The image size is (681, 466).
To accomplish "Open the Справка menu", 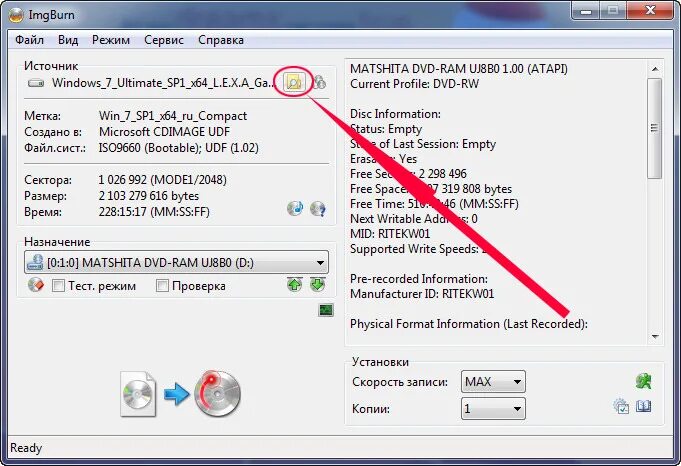I will click(221, 40).
